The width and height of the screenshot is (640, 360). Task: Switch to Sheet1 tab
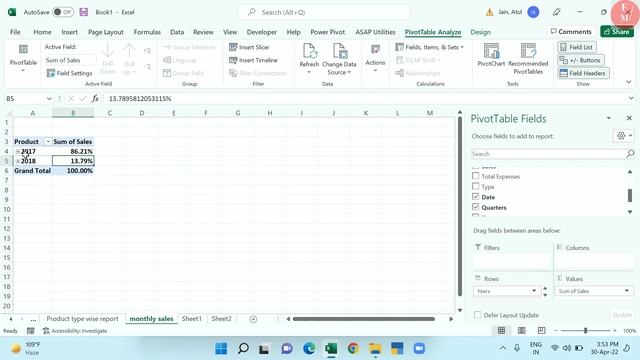[191, 318]
